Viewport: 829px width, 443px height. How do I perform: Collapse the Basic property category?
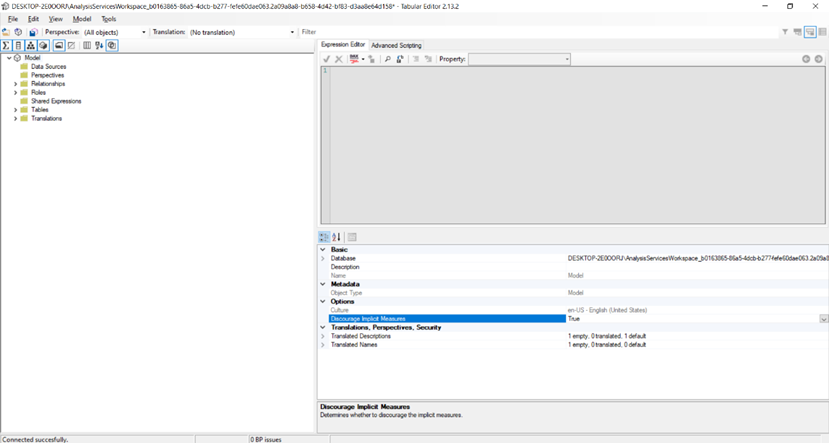coord(323,250)
